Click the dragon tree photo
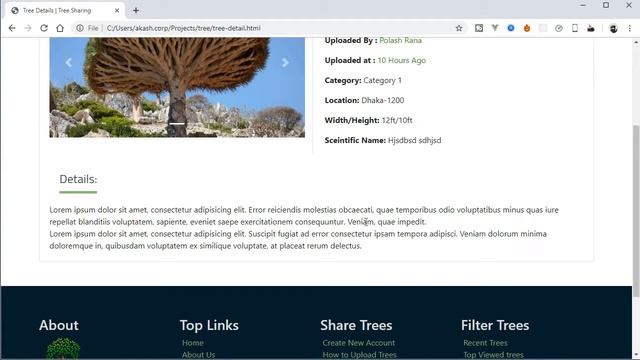The height and width of the screenshot is (360, 640). click(x=177, y=87)
